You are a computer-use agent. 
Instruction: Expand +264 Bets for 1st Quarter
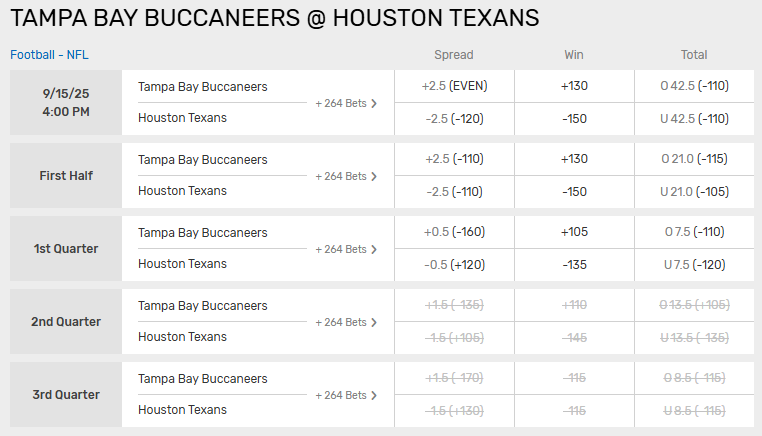pyautogui.click(x=346, y=249)
